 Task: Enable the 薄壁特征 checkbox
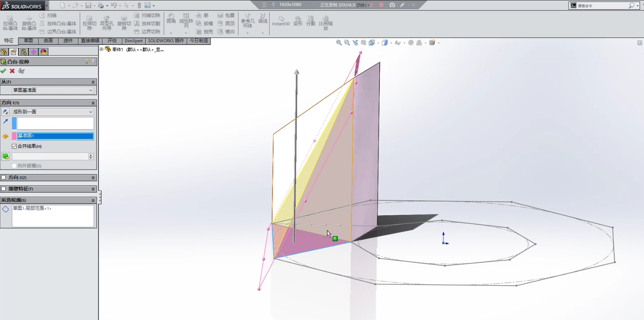tap(4, 189)
